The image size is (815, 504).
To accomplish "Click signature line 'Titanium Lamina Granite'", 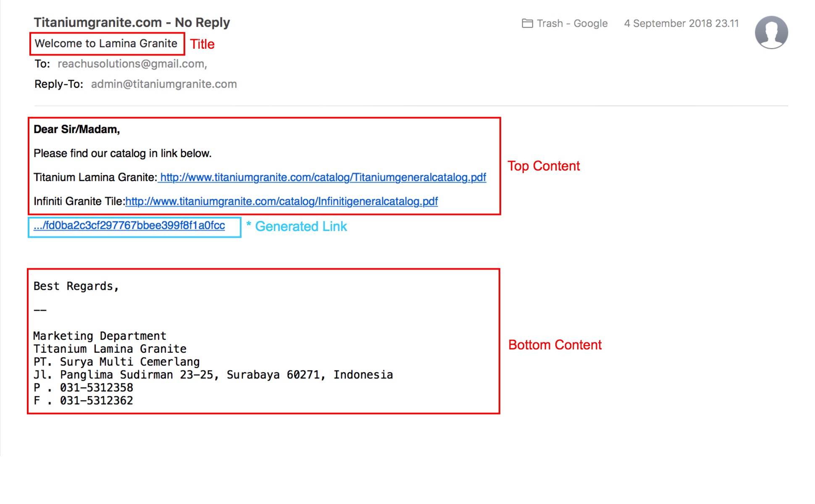I will 110,349.
